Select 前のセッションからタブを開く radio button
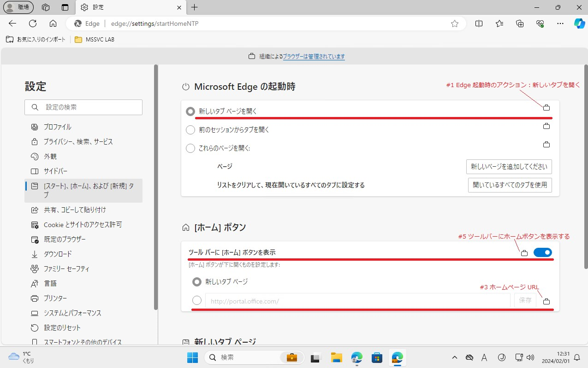The width and height of the screenshot is (588, 368). [190, 130]
